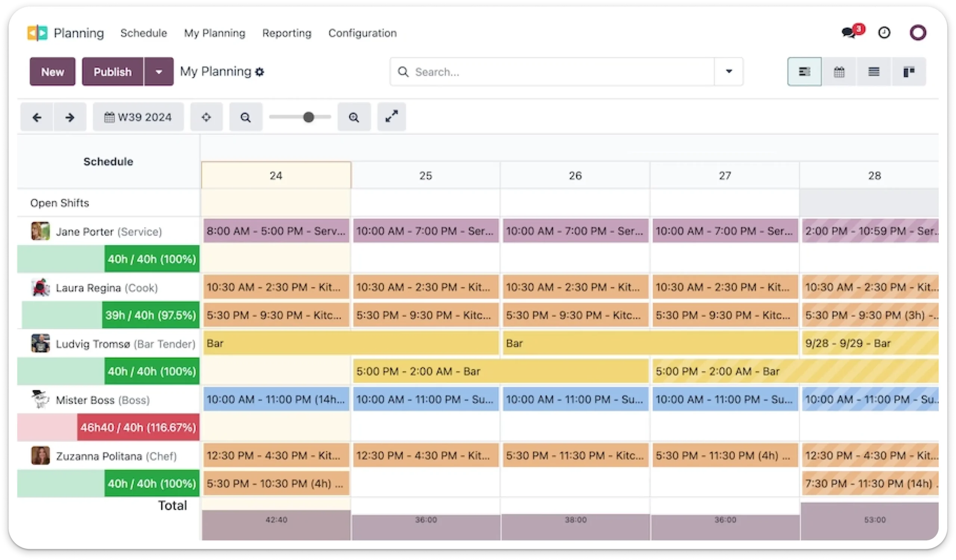Open the Conversations messages panel
This screenshot has width=956, height=560.
[850, 32]
